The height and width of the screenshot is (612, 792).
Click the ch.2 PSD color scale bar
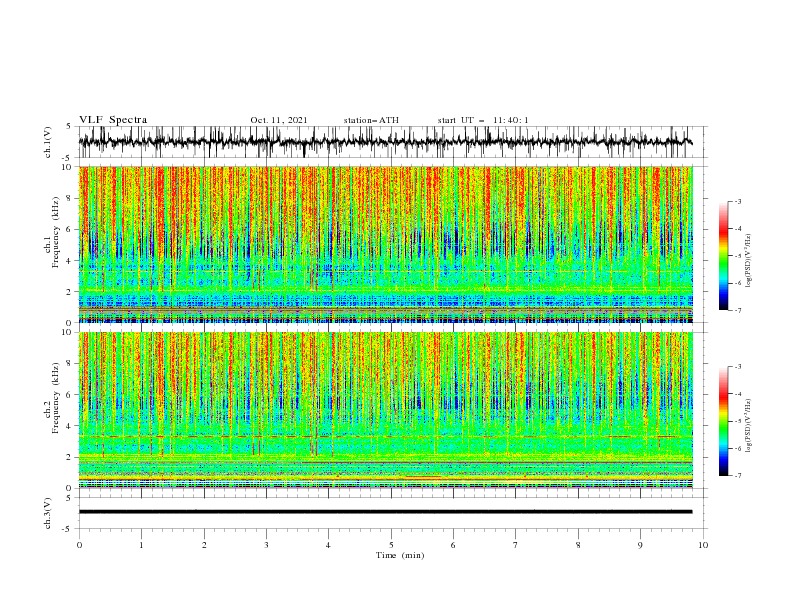point(723,421)
